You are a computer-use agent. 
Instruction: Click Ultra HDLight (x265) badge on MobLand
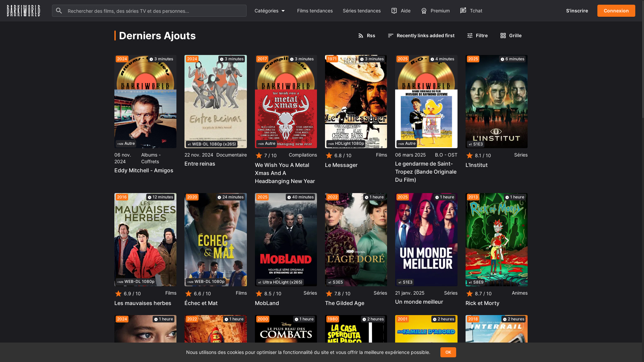click(280, 282)
